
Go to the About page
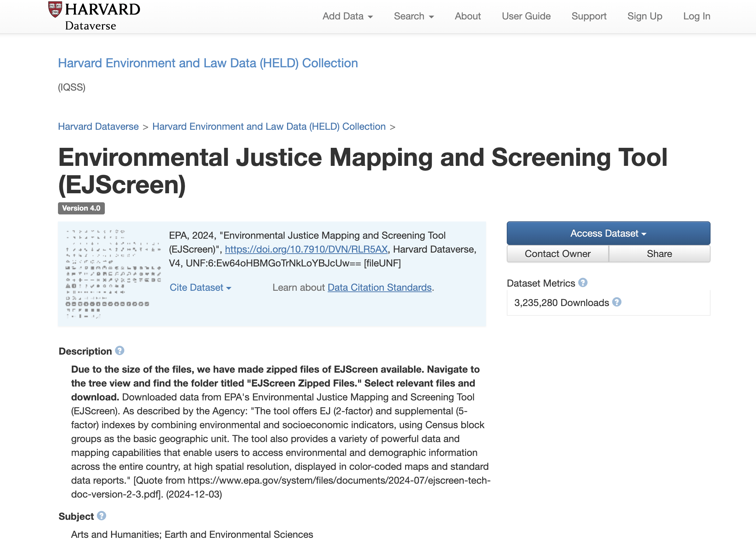coord(468,16)
